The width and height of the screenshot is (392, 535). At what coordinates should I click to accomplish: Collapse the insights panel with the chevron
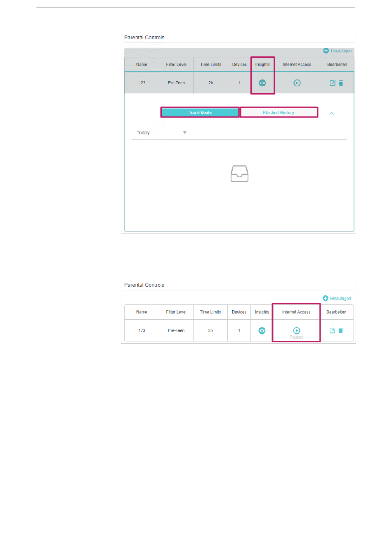coord(332,113)
